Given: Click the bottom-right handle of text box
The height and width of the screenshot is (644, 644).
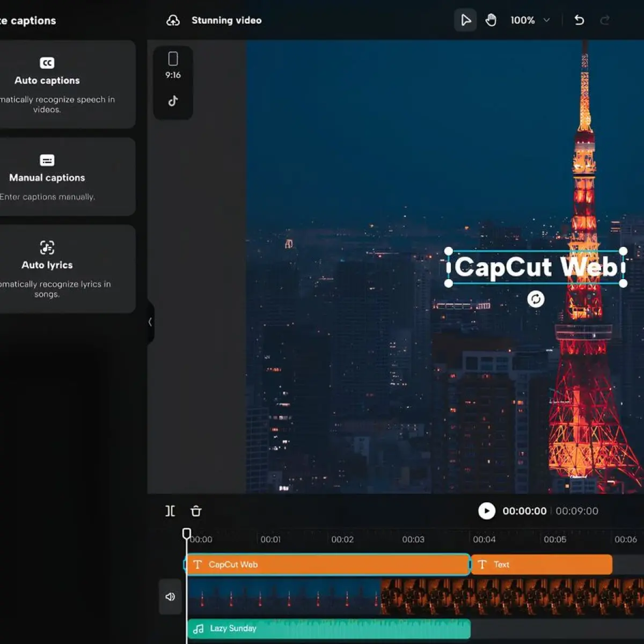Looking at the screenshot, I should pyautogui.click(x=623, y=283).
